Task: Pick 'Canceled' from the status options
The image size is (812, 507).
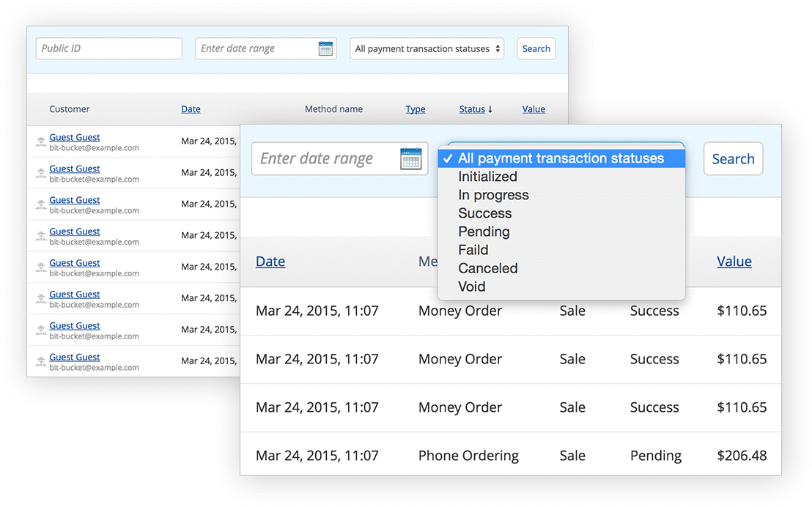Action: [487, 268]
